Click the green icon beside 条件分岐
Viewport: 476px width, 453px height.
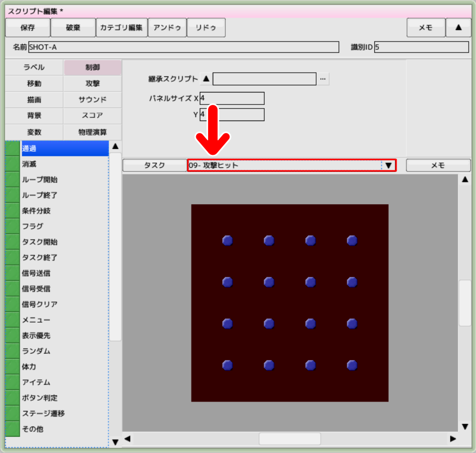point(12,211)
